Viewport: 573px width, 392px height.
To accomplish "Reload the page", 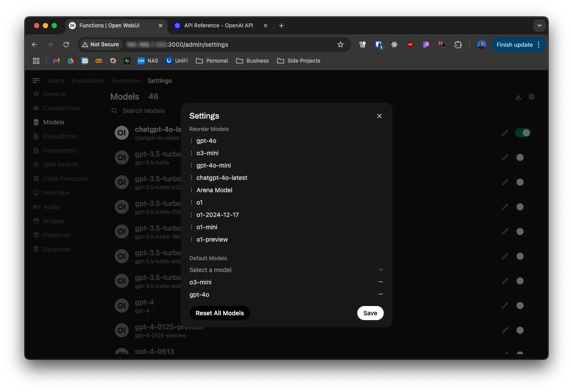I will 66,45.
